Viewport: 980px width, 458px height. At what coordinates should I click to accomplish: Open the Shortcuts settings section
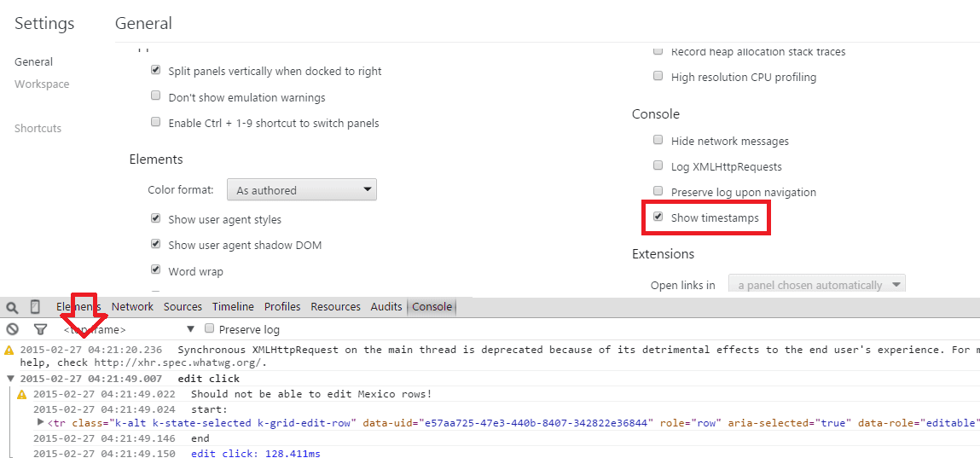click(38, 129)
